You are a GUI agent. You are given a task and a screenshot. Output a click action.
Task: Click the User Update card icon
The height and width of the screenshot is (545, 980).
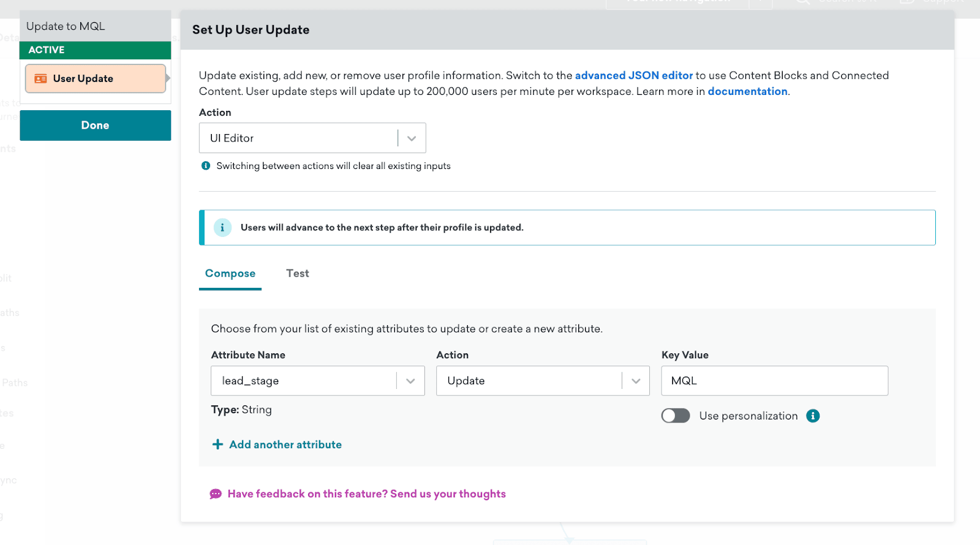click(x=40, y=79)
